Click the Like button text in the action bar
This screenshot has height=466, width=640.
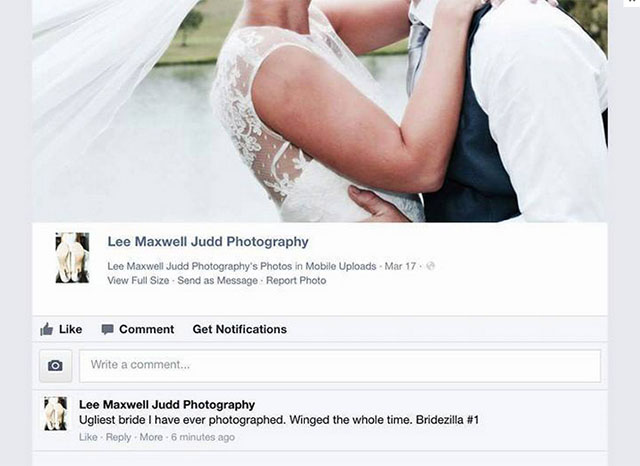[x=70, y=329]
